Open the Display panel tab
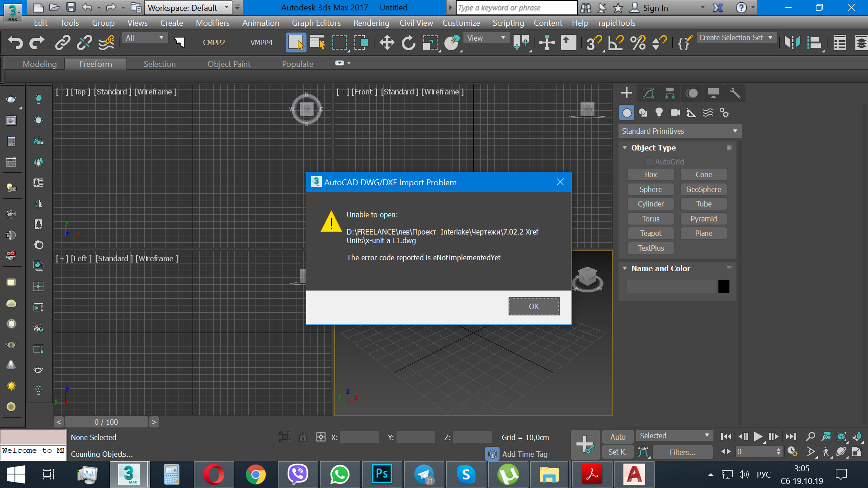868x488 pixels. [x=713, y=93]
